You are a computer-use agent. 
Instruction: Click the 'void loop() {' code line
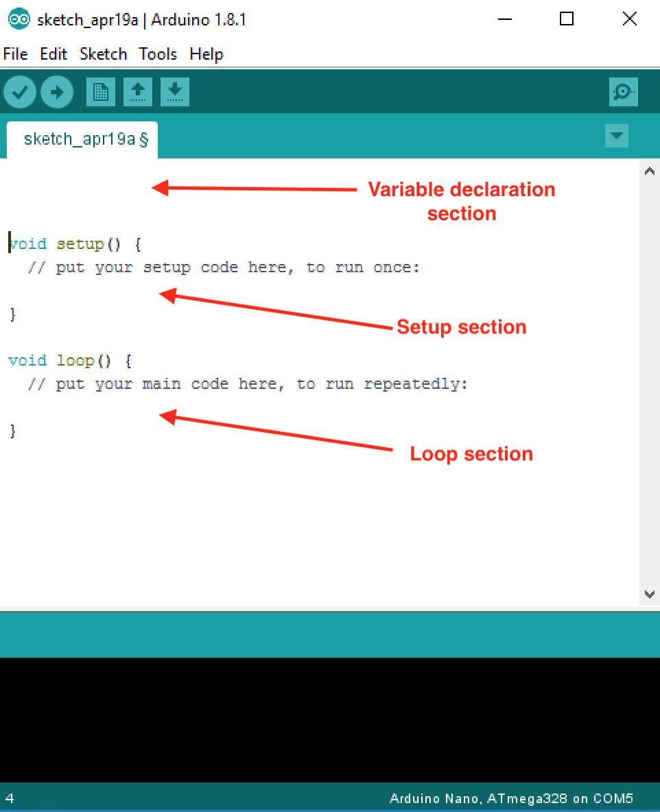(70, 361)
